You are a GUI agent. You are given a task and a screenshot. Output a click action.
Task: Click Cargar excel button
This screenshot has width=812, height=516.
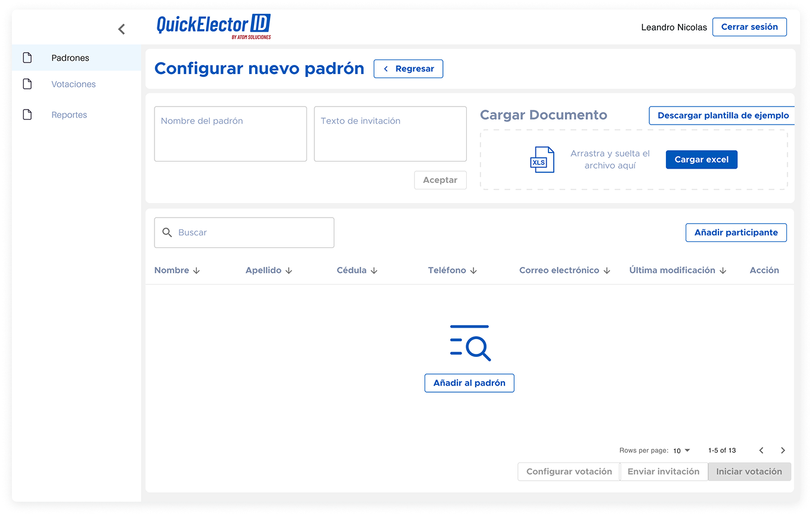coord(702,160)
